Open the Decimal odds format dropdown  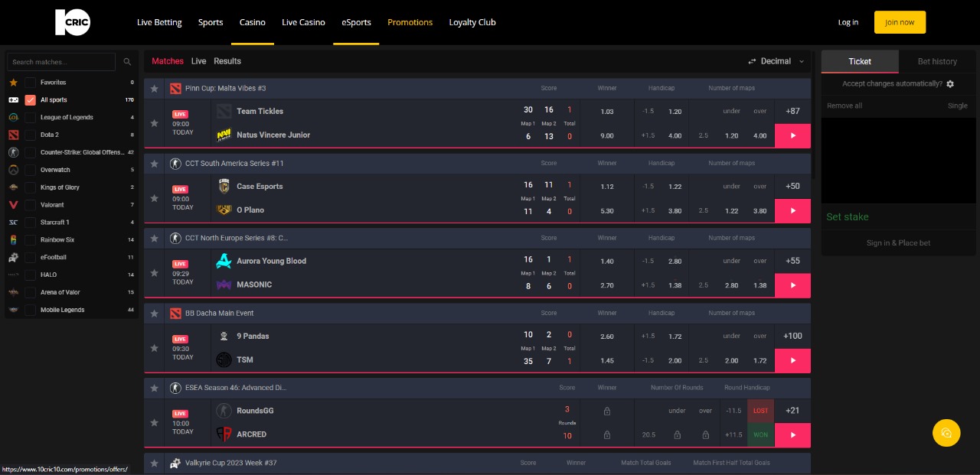(x=776, y=61)
